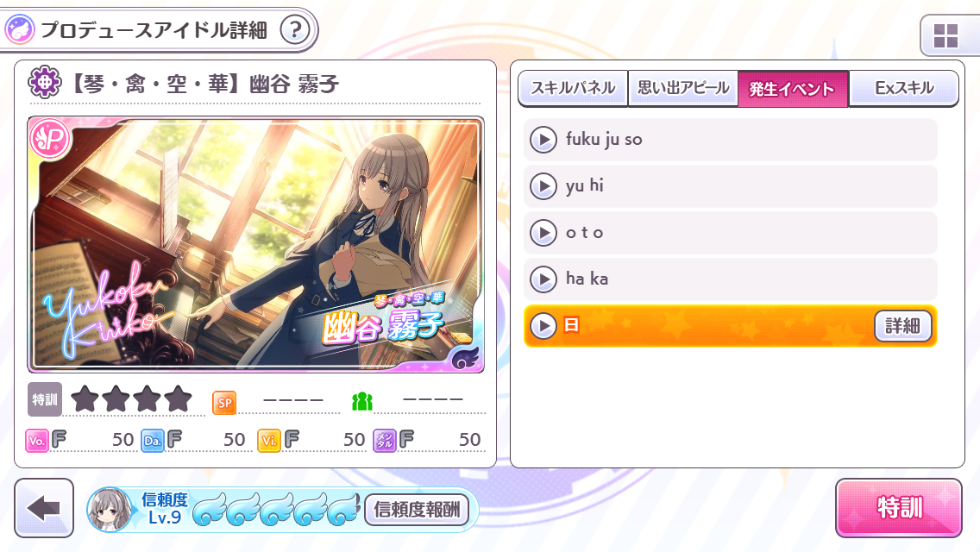The height and width of the screenshot is (552, 980).
Task: Click the green fans icon
Action: 361,401
